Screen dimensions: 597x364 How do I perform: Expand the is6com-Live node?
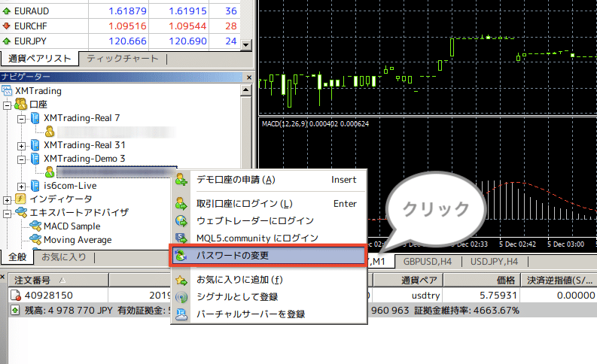[22, 187]
